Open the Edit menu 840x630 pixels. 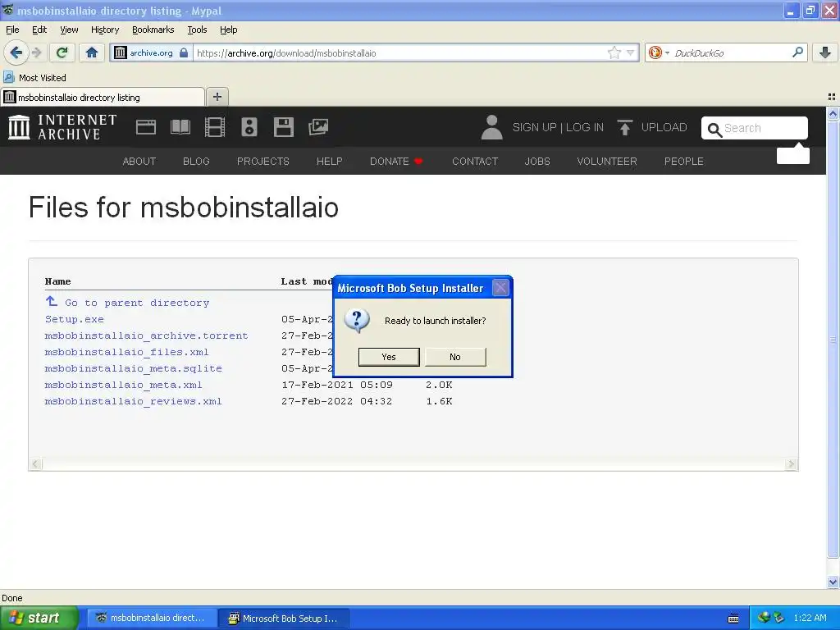pyautogui.click(x=39, y=30)
